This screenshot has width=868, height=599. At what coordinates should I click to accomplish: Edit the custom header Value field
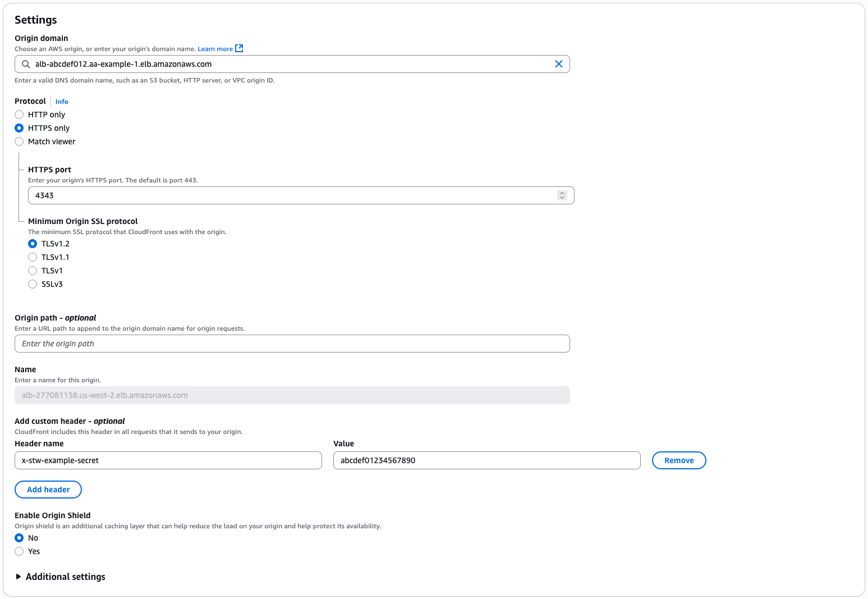click(486, 460)
